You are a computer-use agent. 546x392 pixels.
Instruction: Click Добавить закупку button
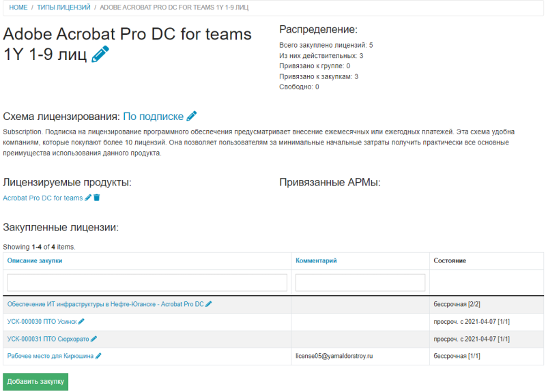35,382
